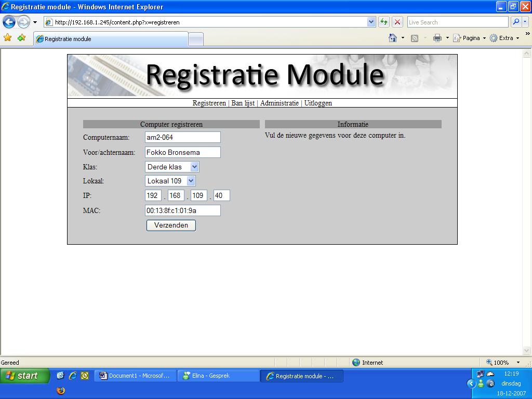Click the Refresh page icon
This screenshot has width=532, height=399.
tap(384, 22)
